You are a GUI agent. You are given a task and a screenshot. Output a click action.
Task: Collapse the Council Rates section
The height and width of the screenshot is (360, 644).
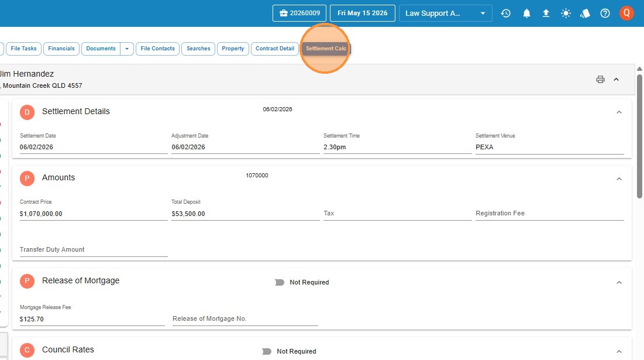[x=619, y=351]
